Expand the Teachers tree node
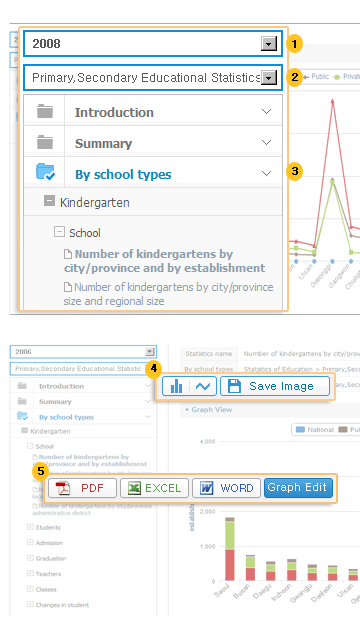This screenshot has height=630, width=360. (30, 573)
